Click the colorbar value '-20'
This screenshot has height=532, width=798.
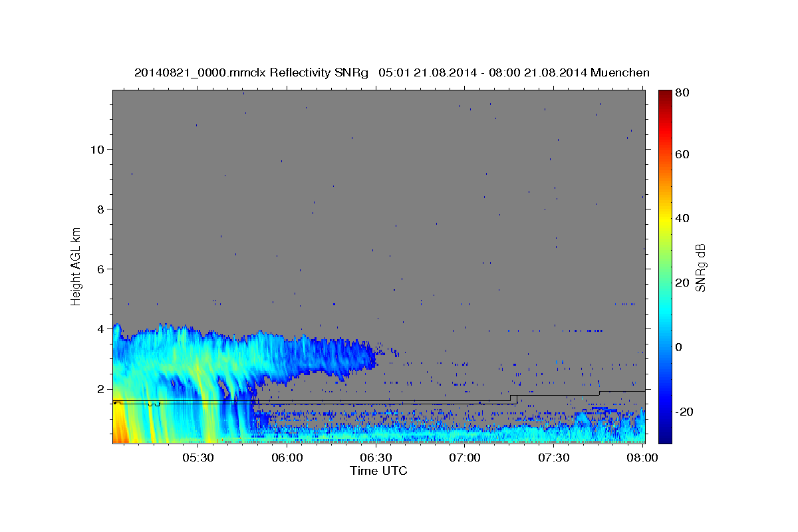(684, 412)
